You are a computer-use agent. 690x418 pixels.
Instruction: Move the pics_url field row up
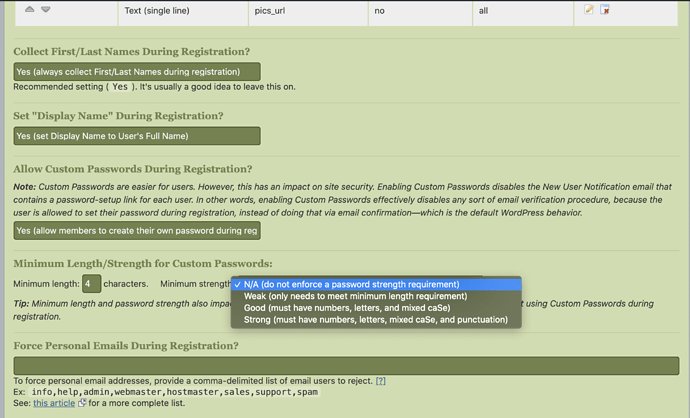point(29,9)
